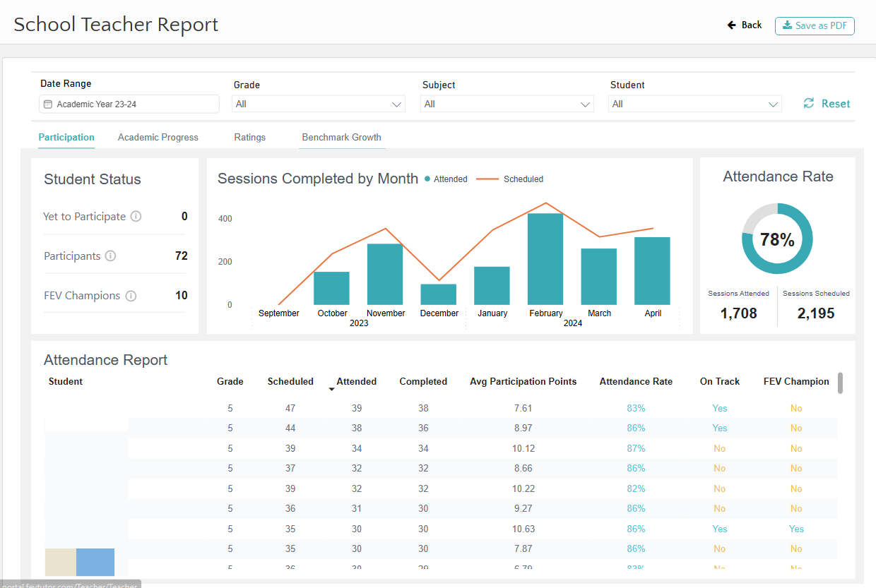Click the Scheduled value 44 cell
Image resolution: width=876 pixels, height=588 pixels.
[x=290, y=428]
